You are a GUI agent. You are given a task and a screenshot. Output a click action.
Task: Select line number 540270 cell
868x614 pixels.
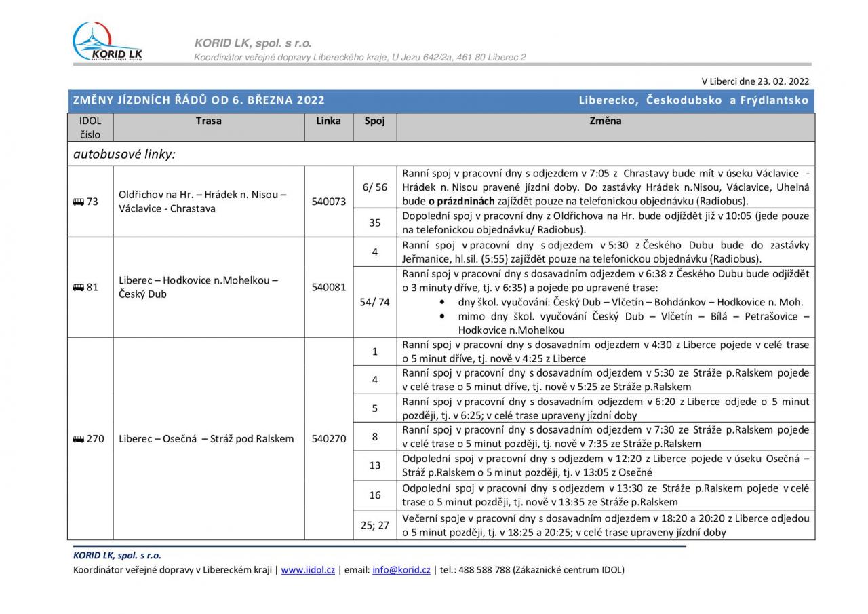pos(328,439)
